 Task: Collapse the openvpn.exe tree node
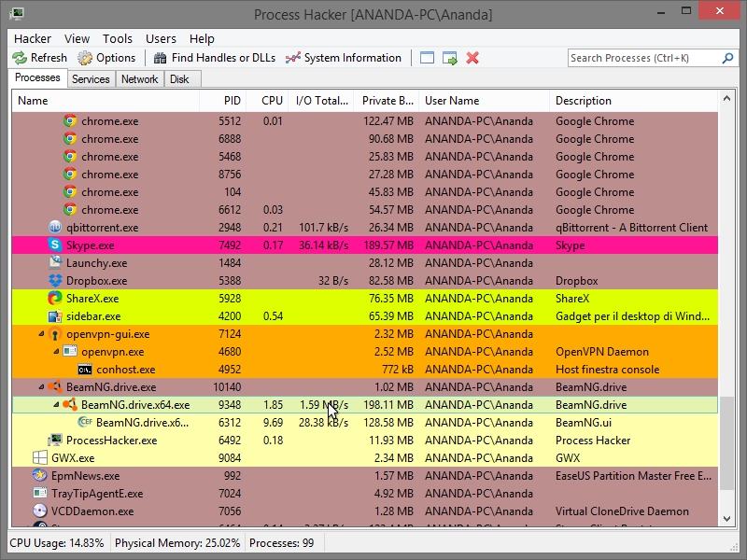pos(57,352)
